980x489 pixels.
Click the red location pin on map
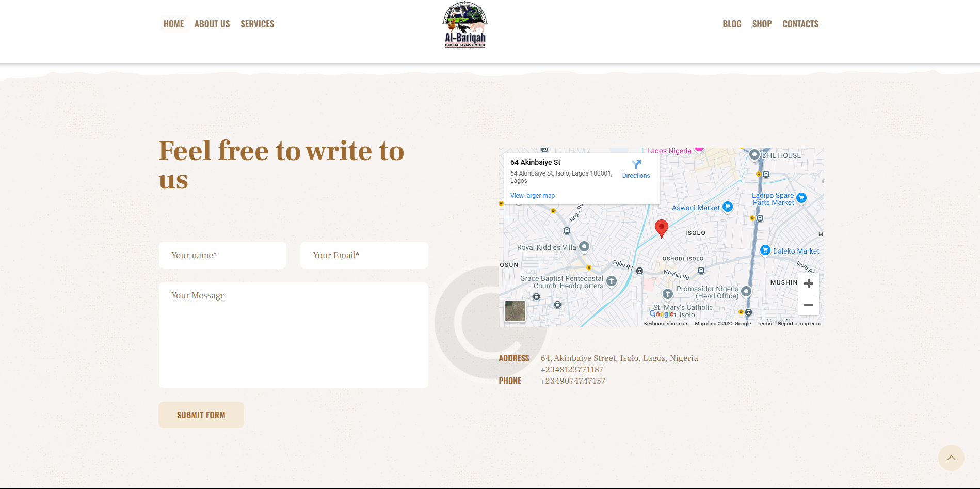pos(661,228)
